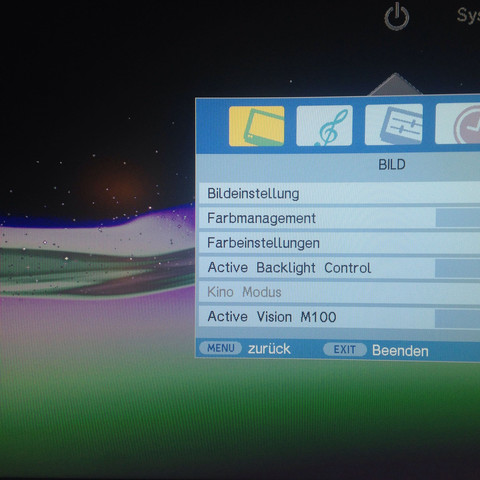Click the Beenden label beside EXIT
This screenshot has width=480, height=480.
400,351
